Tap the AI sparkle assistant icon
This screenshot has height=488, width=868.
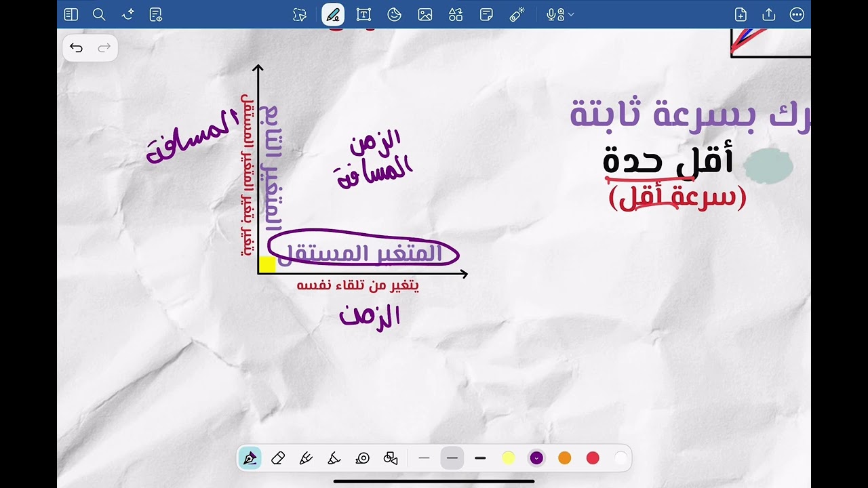(x=127, y=14)
